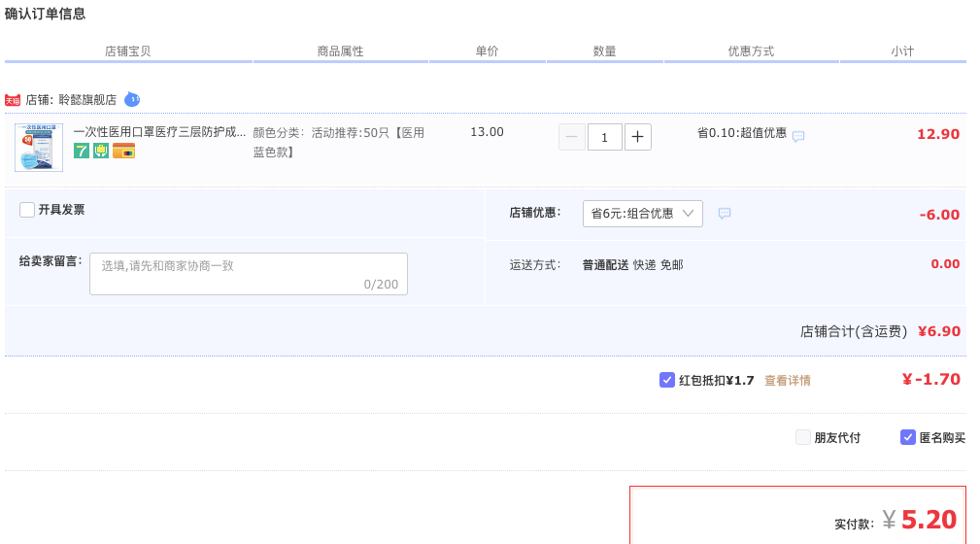Increase quantity with the plus button

tap(637, 137)
